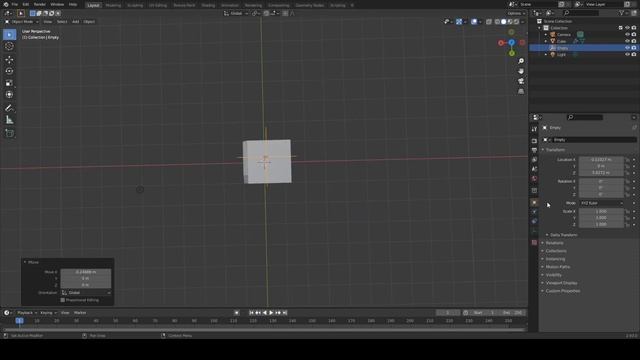Open the Tool properties tab
Viewport: 640px width, 360px height.
pyautogui.click(x=534, y=129)
